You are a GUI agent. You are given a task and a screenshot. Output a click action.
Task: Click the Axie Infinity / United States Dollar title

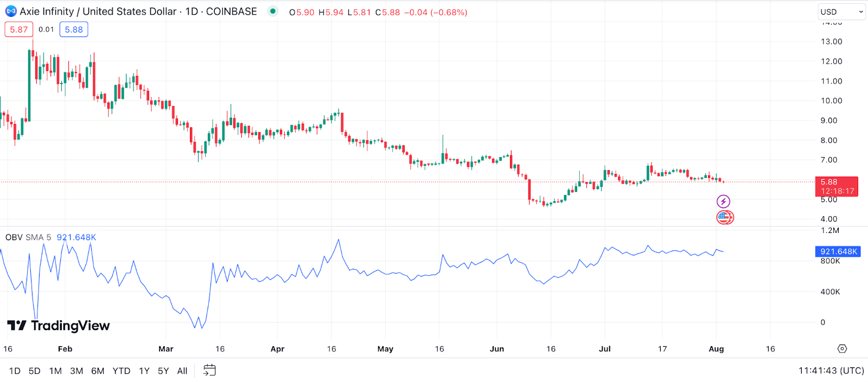(x=98, y=11)
